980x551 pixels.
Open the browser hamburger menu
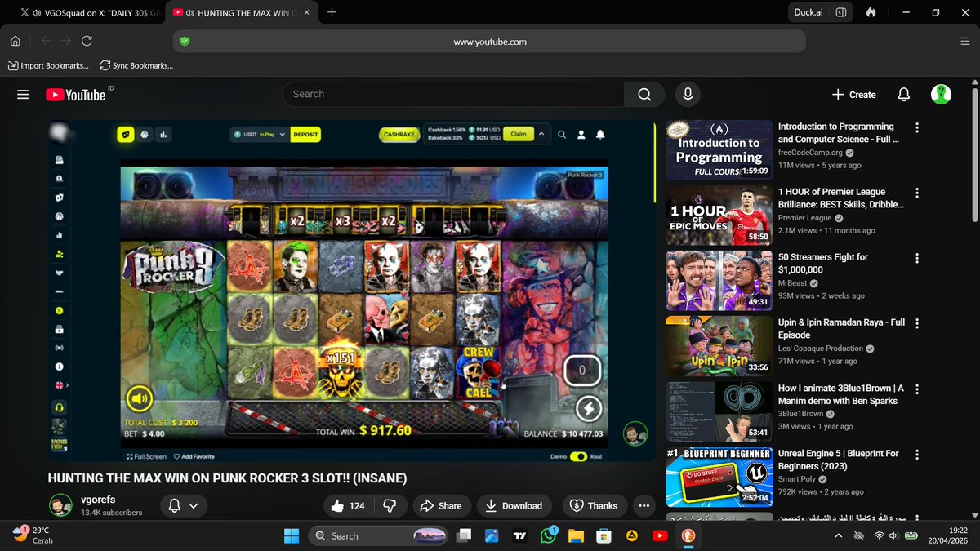point(964,41)
